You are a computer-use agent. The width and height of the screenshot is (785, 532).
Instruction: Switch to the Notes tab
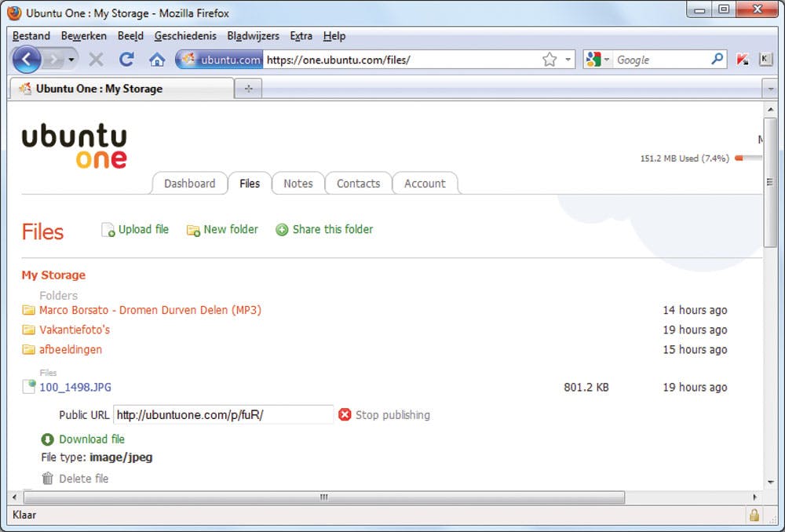[x=298, y=183]
